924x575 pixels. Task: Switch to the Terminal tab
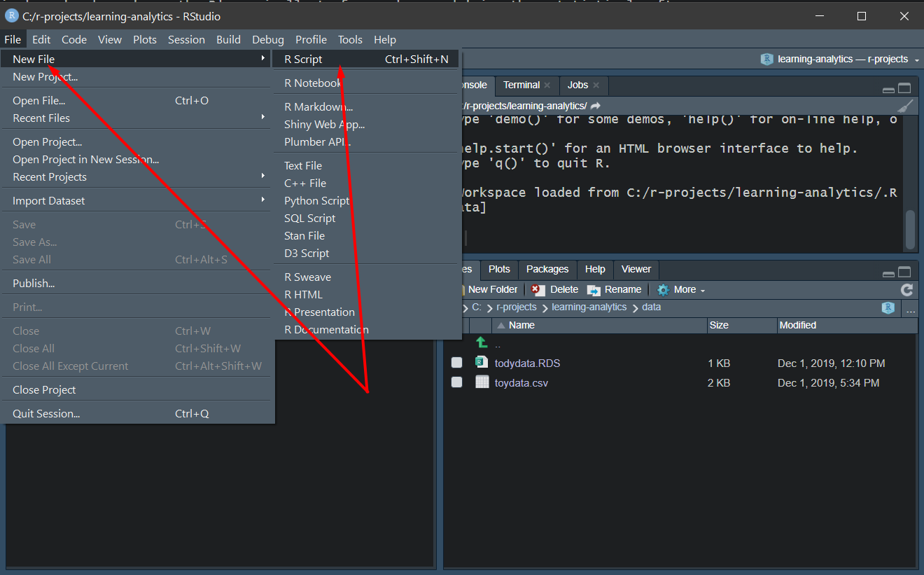[x=521, y=85]
